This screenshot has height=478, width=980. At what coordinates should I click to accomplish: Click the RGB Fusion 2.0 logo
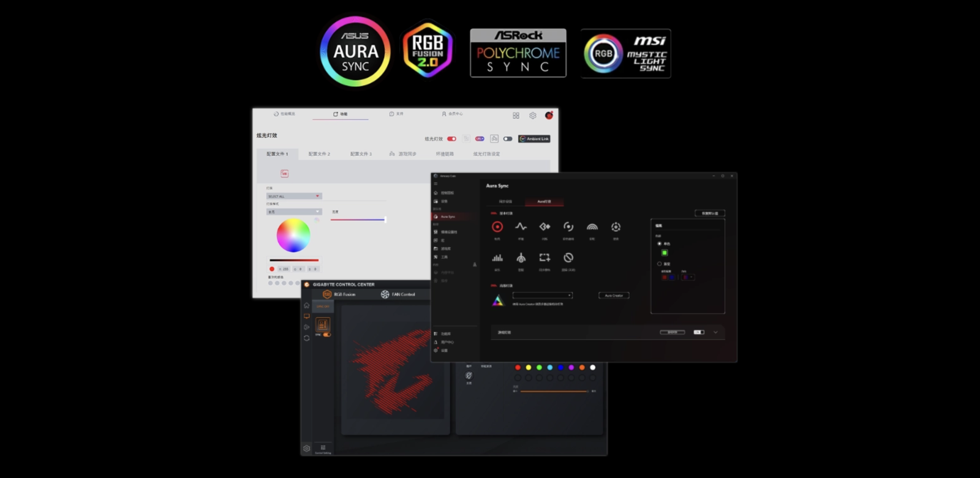click(x=428, y=50)
